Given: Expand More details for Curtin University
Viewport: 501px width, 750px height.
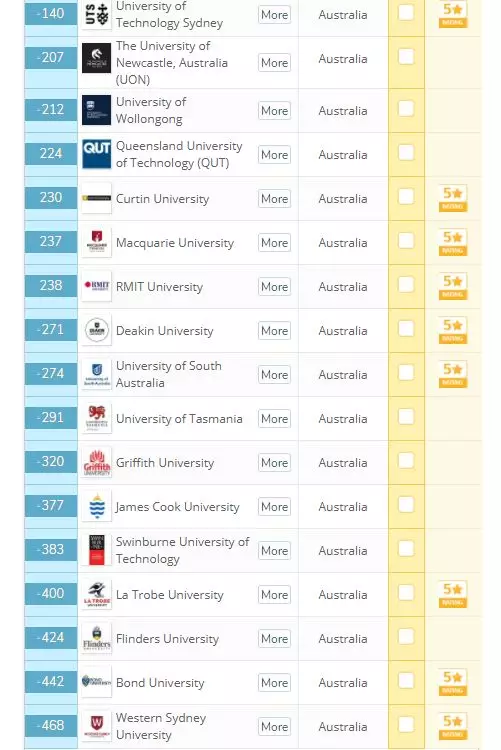Looking at the screenshot, I should coord(274,199).
